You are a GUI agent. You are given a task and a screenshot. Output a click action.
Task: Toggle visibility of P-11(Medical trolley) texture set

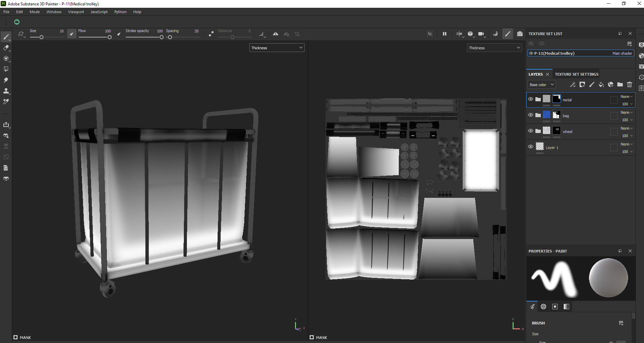tap(531, 53)
